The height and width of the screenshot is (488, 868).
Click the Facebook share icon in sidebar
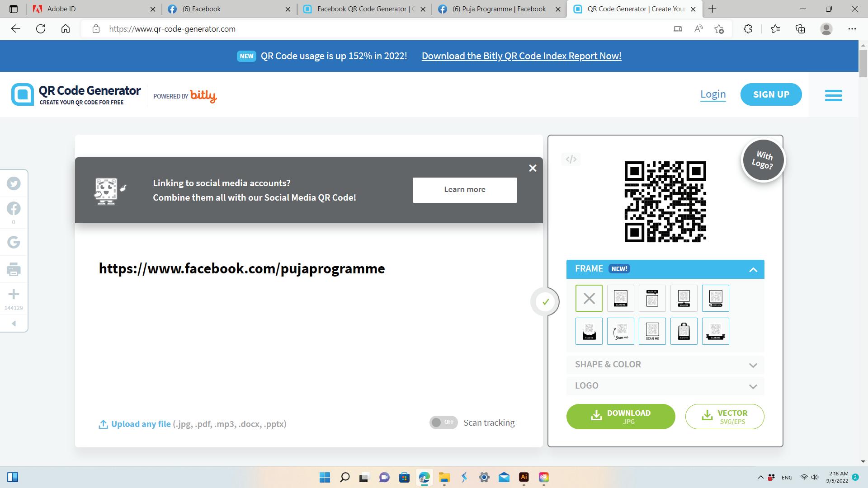(x=14, y=208)
